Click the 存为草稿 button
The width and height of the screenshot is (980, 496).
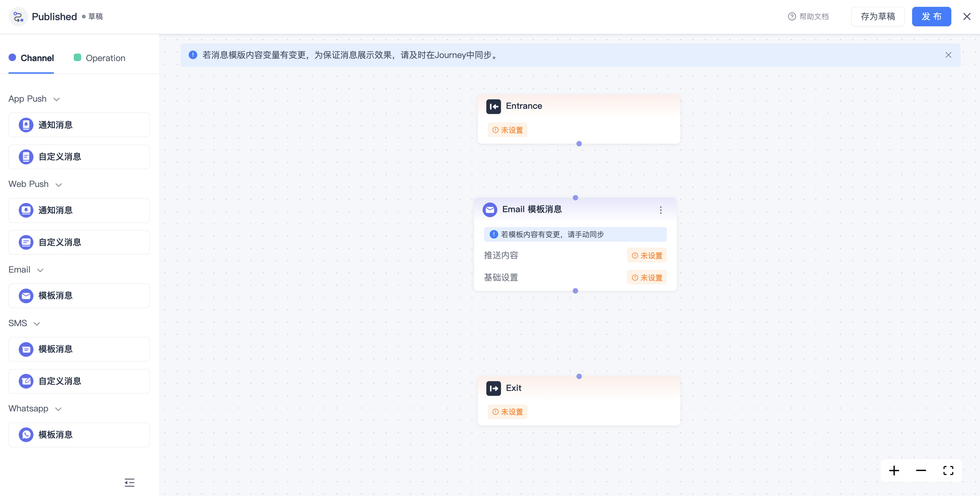tap(878, 16)
